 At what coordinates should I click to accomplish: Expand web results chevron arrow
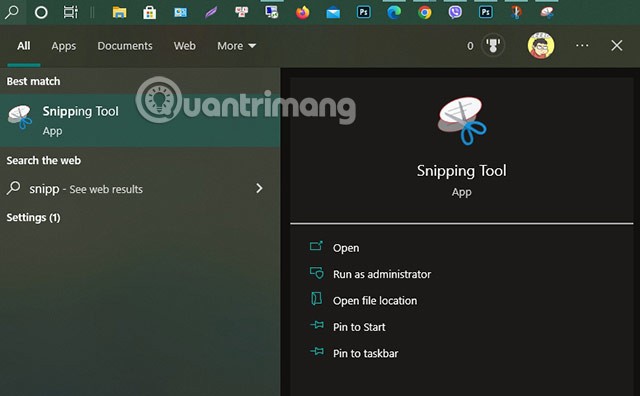[259, 188]
